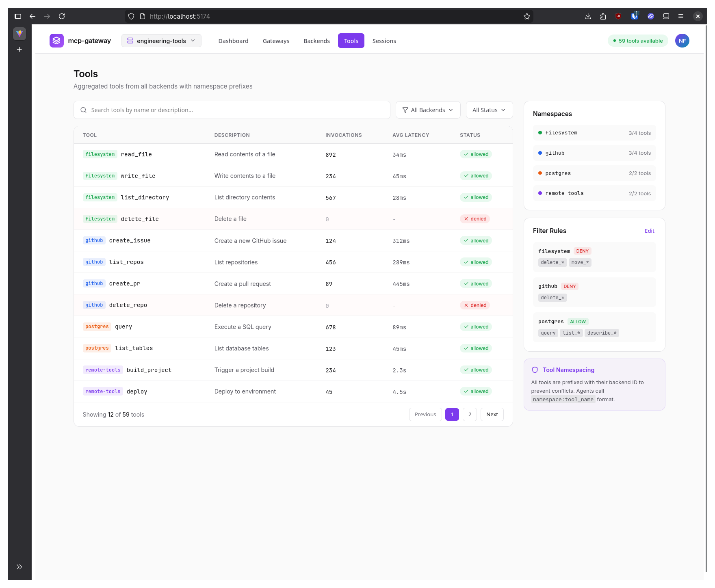Open the Backends tab
This screenshot has width=715, height=588.
316,41
